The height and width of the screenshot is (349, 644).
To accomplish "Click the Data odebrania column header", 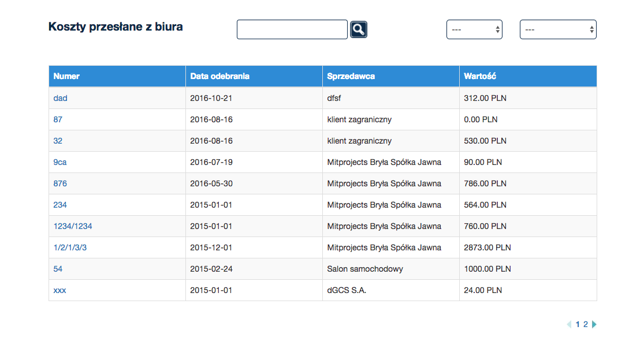I will pos(219,76).
